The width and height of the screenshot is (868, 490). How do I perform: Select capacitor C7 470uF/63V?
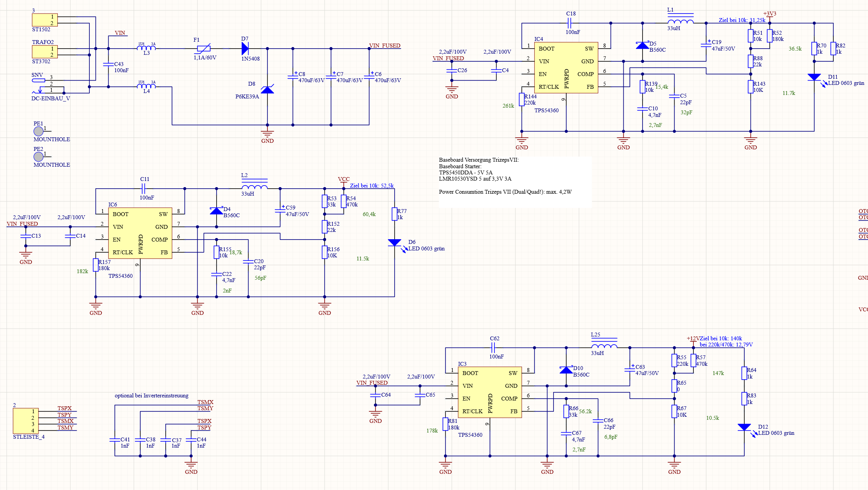point(331,76)
